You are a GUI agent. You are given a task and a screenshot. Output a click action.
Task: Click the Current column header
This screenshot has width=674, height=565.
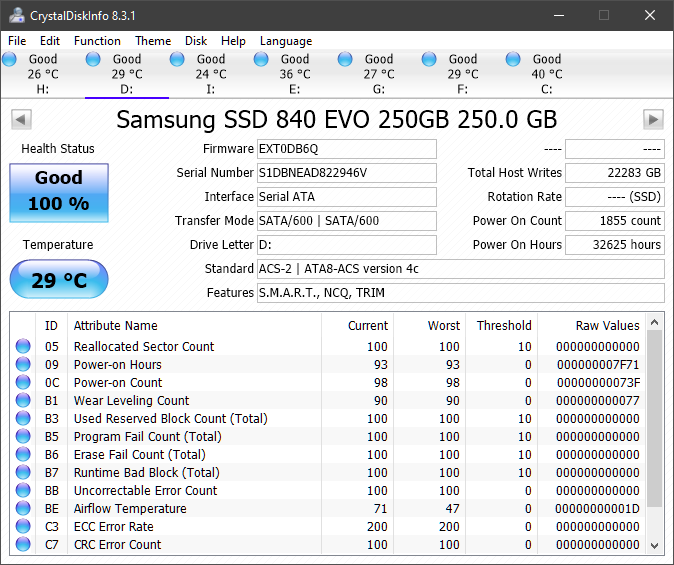coord(357,325)
